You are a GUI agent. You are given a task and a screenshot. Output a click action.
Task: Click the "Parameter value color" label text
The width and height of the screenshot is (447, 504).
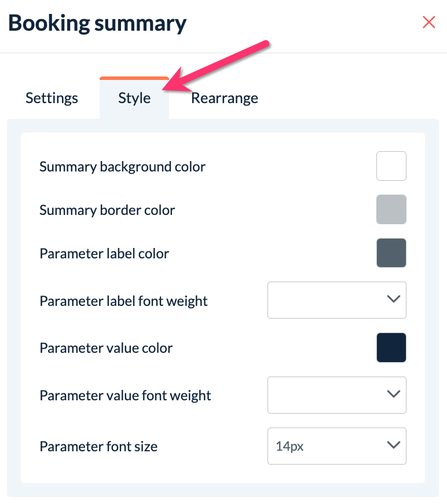click(106, 348)
